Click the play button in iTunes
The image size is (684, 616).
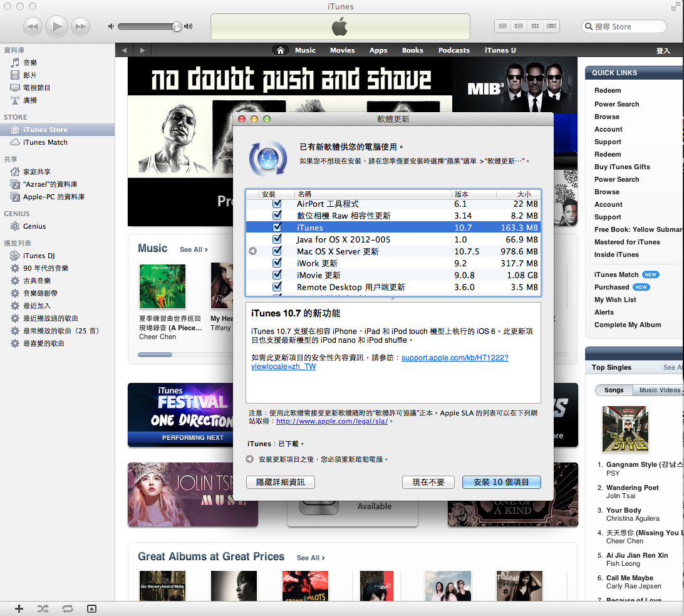pos(57,26)
